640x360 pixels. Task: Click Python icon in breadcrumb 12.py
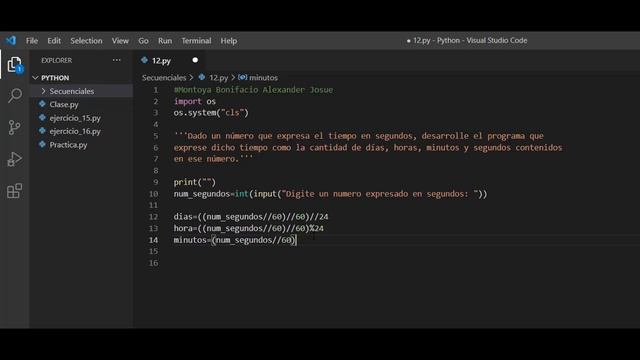point(202,77)
